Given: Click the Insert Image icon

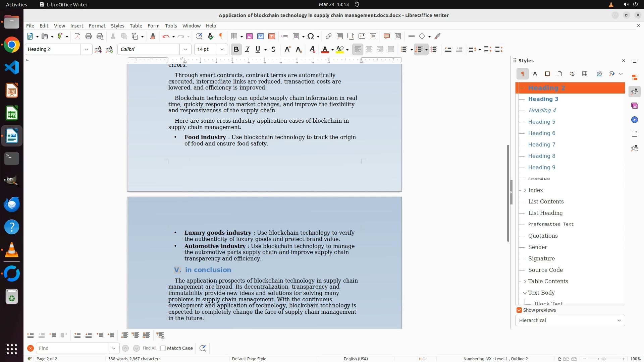Looking at the screenshot, I should pos(250,37).
